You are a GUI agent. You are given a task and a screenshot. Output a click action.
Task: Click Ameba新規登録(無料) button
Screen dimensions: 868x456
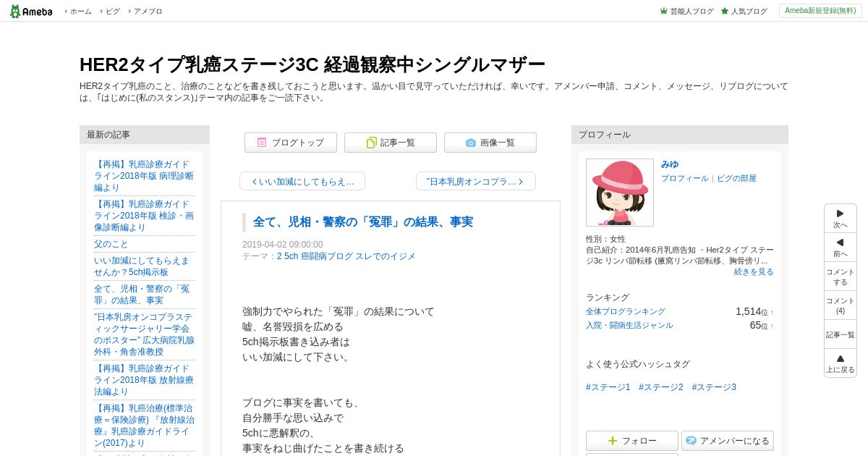click(820, 11)
